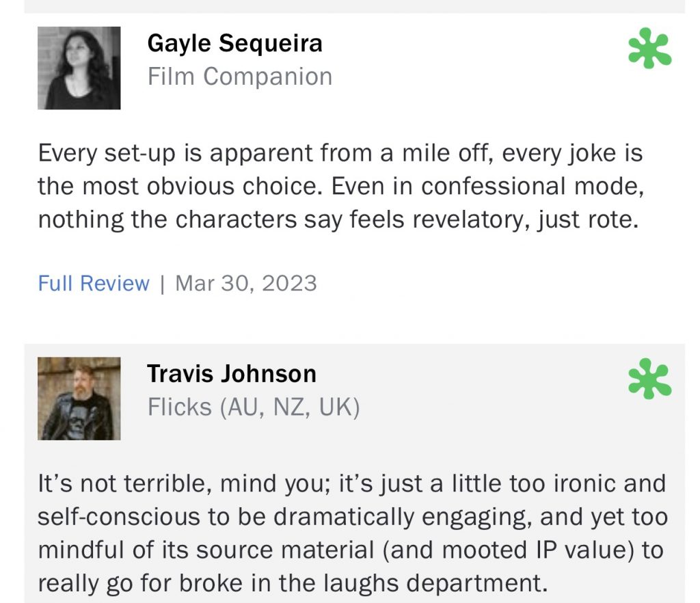Open Gayle Sequeira's profile photo
Viewport: 700px width, 603px height.
click(x=79, y=68)
